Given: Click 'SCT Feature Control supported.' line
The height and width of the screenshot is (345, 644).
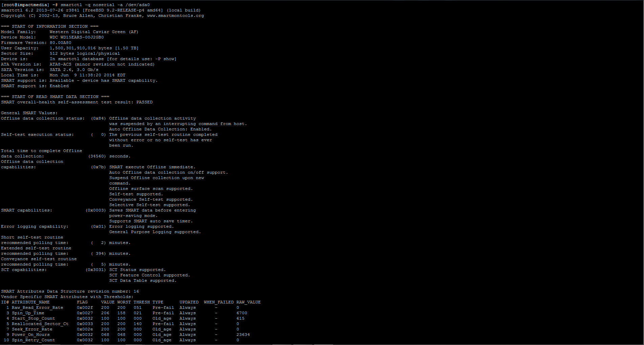Looking at the screenshot, I should [x=149, y=275].
